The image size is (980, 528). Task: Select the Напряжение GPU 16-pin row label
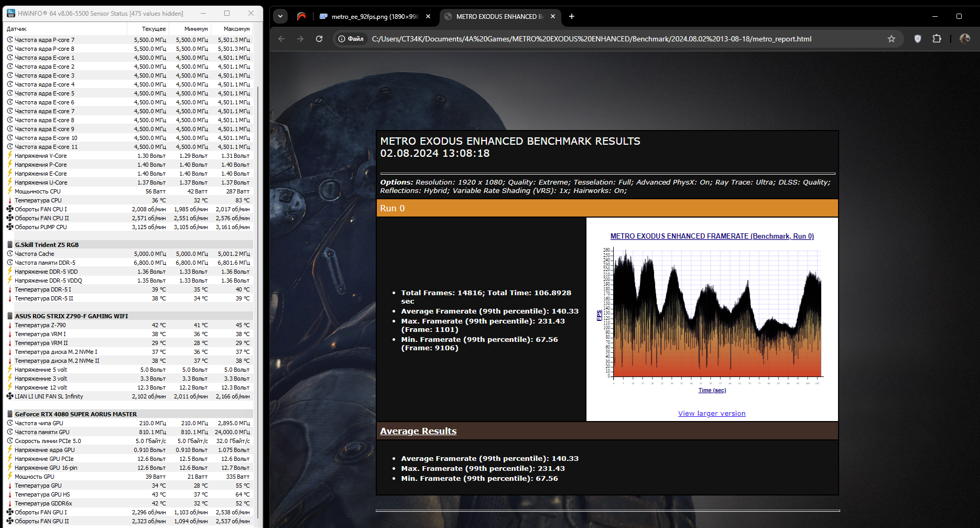tap(46, 468)
